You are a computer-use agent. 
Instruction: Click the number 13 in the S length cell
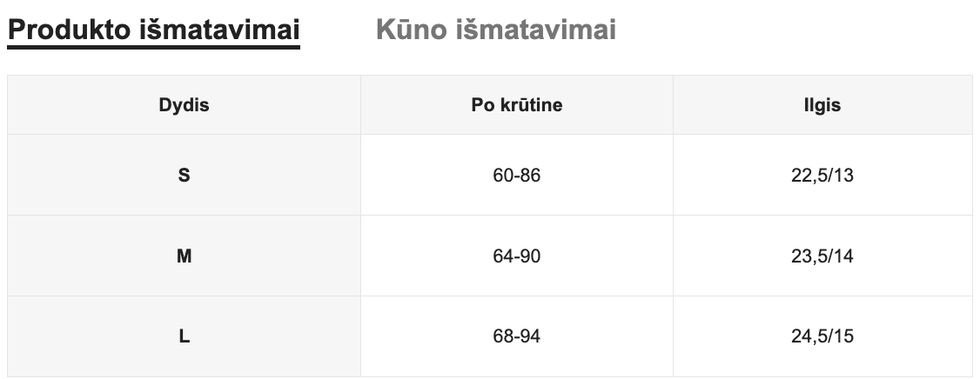[843, 176]
